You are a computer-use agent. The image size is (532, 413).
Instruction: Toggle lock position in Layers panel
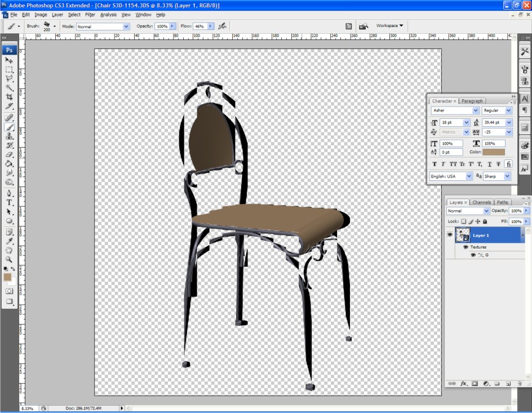tap(478, 221)
